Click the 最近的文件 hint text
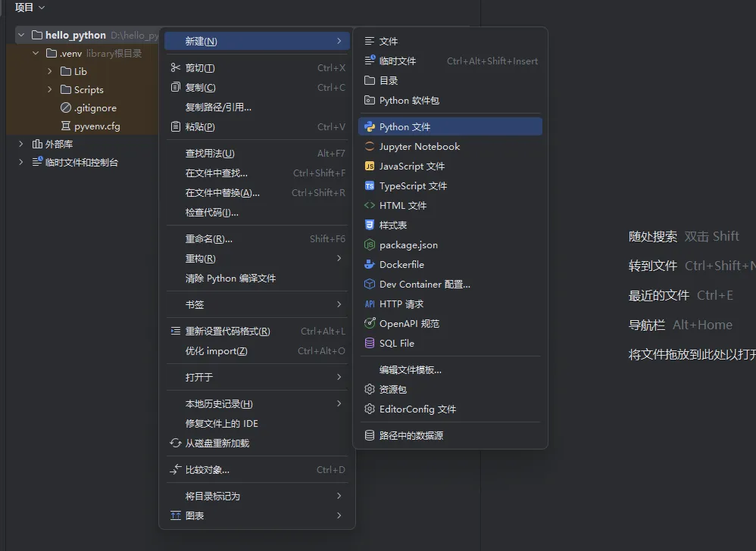756x551 pixels. coord(658,295)
